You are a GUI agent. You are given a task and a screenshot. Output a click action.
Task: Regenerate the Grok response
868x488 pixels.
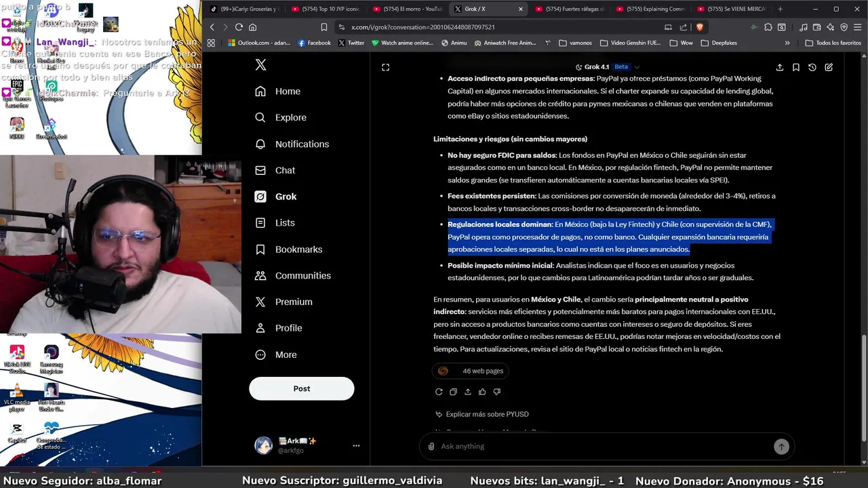coord(439,392)
